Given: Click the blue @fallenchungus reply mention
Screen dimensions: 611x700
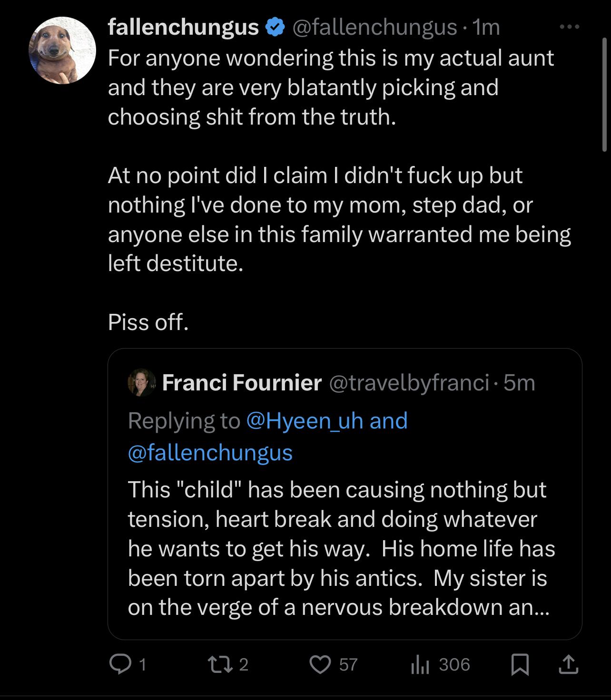Looking at the screenshot, I should point(210,452).
